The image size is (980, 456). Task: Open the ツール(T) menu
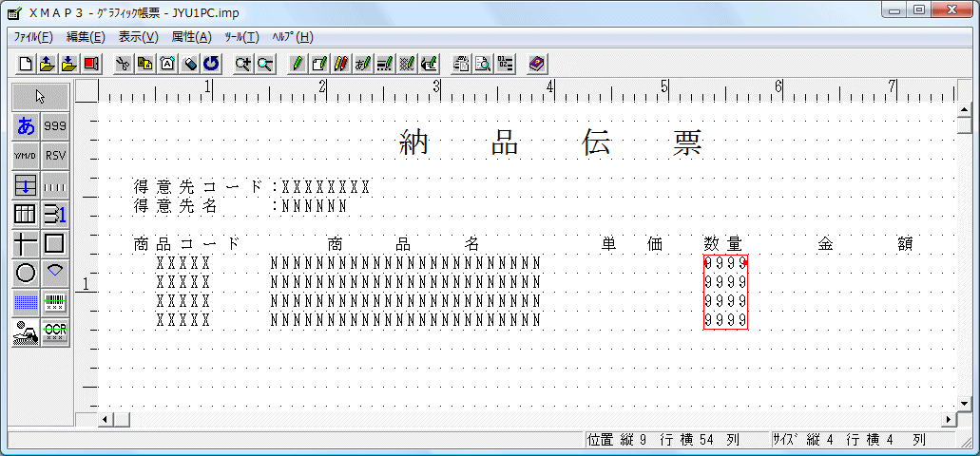tap(241, 37)
